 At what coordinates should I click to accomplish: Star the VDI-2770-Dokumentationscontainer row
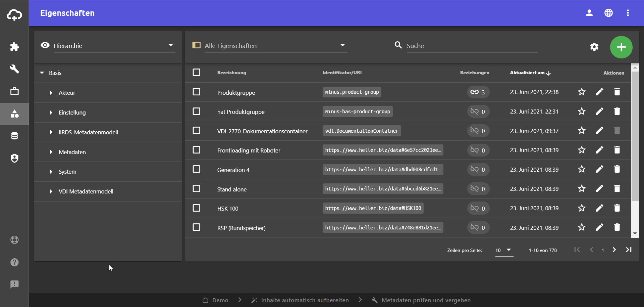coord(582,131)
